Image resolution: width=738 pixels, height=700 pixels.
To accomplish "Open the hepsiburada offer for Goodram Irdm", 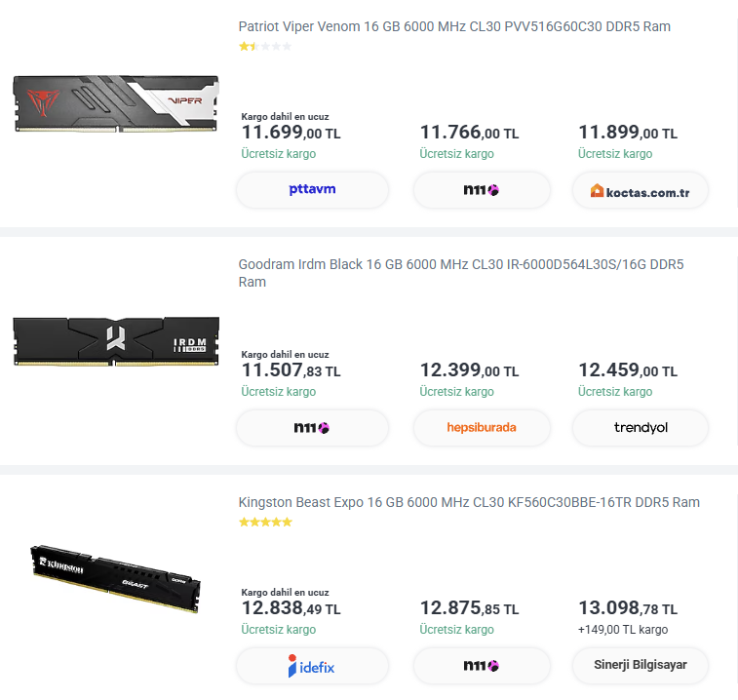I will point(482,427).
